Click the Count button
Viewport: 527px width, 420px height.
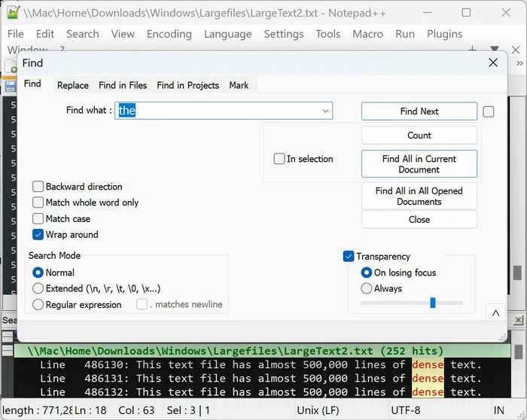pyautogui.click(x=419, y=135)
